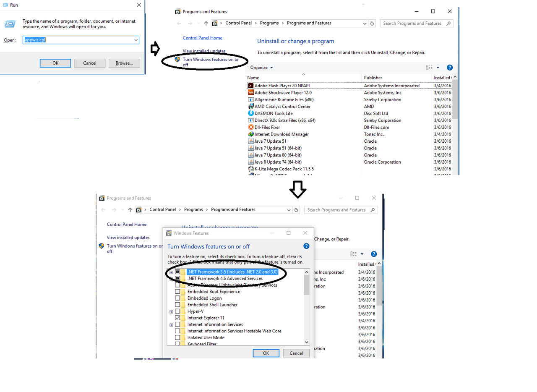
Task: Click Cancel in Windows Features dialog
Action: tap(296, 353)
